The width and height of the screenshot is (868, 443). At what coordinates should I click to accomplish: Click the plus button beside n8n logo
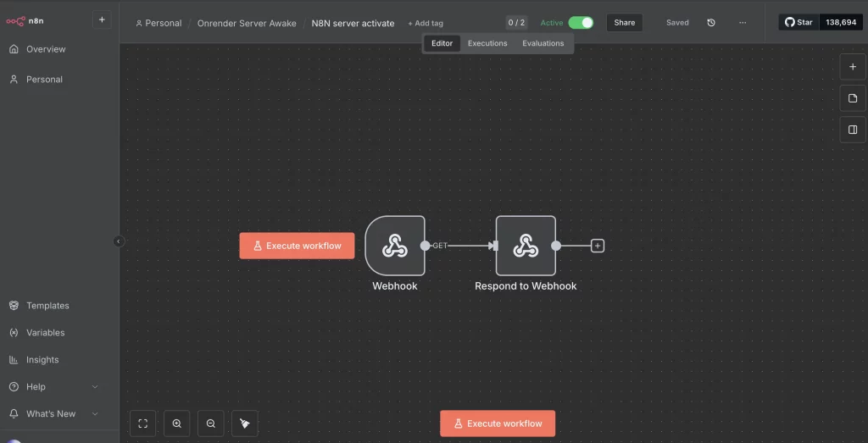point(102,20)
